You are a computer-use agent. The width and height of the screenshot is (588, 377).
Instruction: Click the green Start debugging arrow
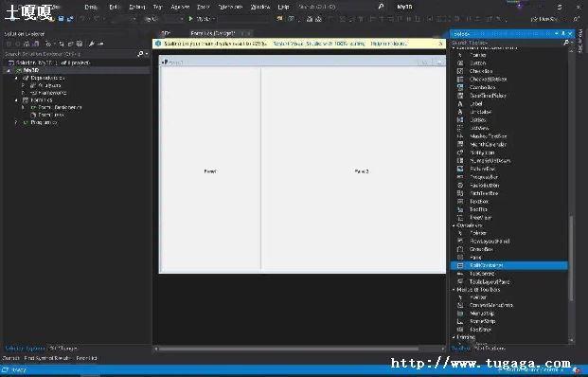click(190, 19)
